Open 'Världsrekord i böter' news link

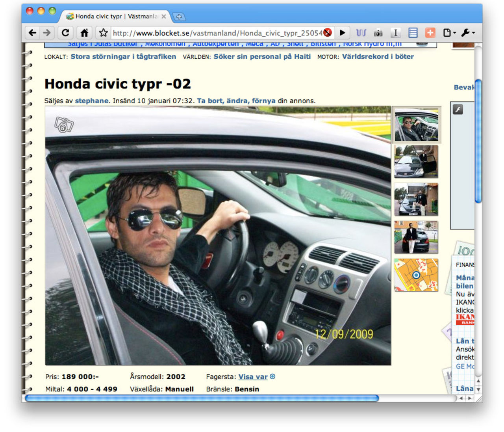tap(378, 56)
